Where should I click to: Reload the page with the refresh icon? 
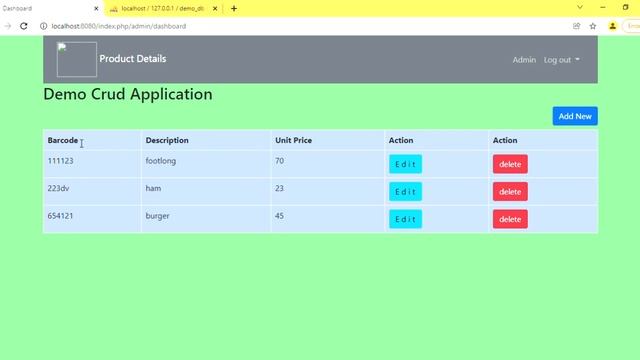click(24, 26)
